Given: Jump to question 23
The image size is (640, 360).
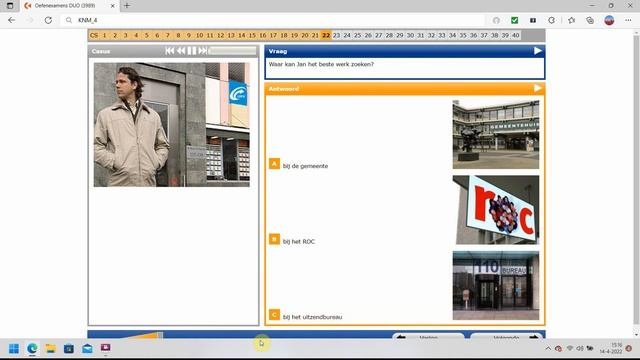Looking at the screenshot, I should pos(336,36).
